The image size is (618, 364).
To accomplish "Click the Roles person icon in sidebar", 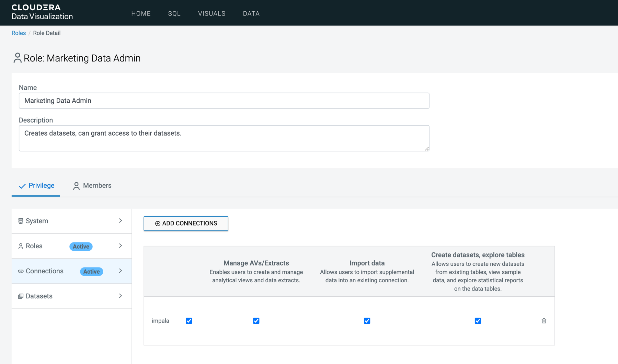I will tap(21, 246).
